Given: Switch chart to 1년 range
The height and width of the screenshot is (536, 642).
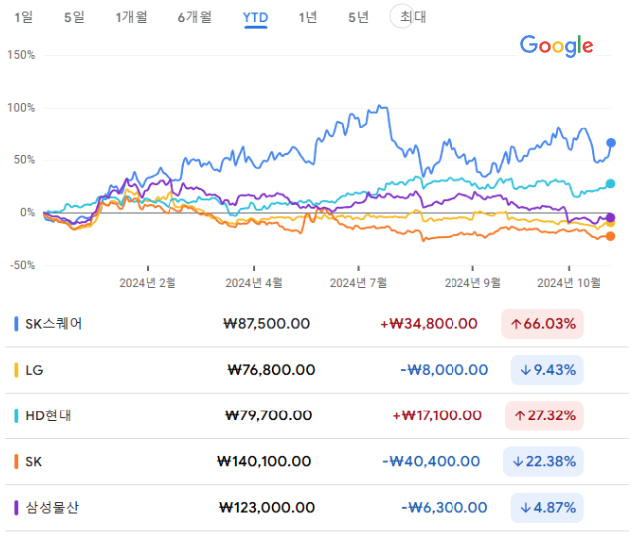Looking at the screenshot, I should [307, 17].
